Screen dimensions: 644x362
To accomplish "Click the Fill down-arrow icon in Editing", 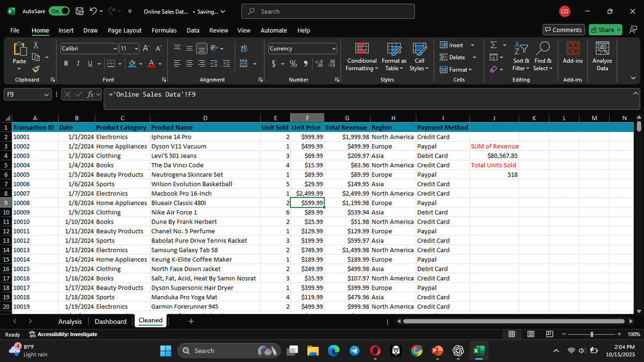I will (494, 57).
